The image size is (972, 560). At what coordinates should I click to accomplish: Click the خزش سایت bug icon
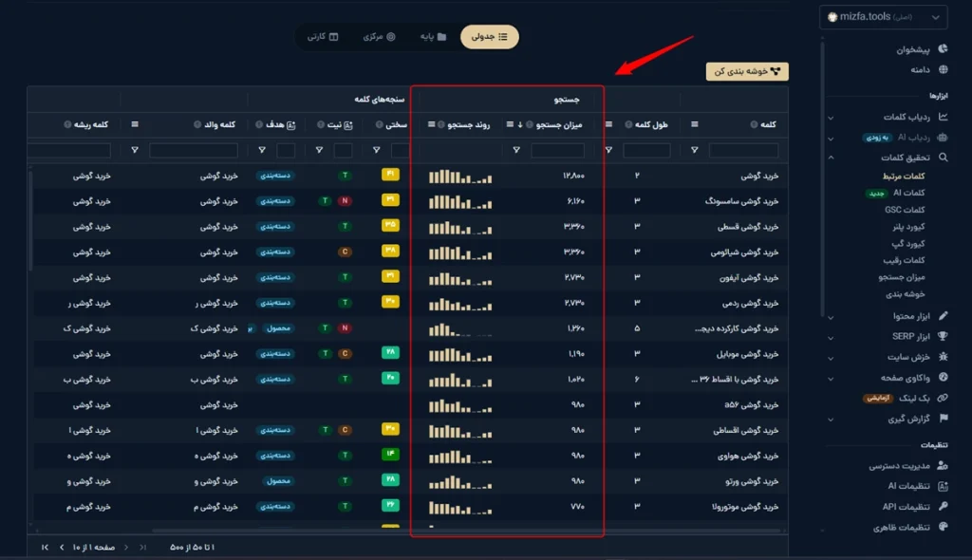point(943,357)
